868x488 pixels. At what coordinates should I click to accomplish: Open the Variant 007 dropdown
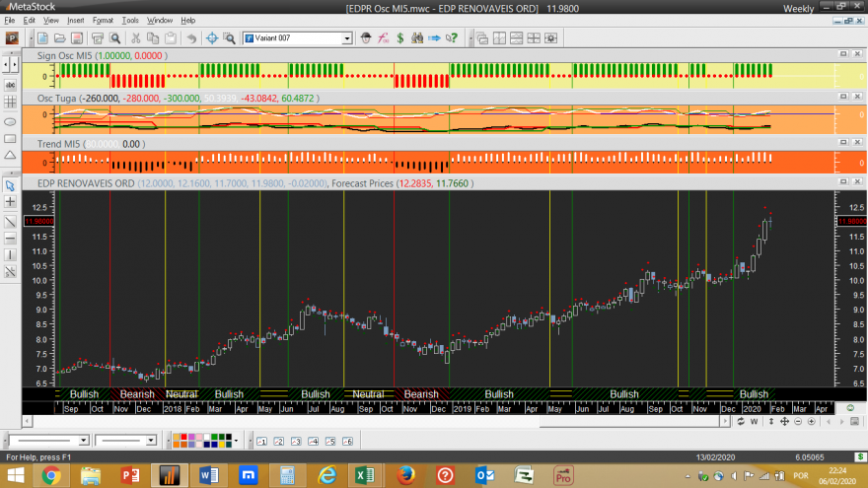coord(346,38)
